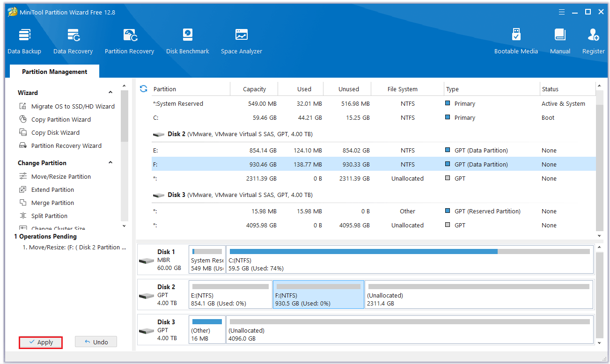Select the F:(NTFS) block in the disk map

click(318, 295)
